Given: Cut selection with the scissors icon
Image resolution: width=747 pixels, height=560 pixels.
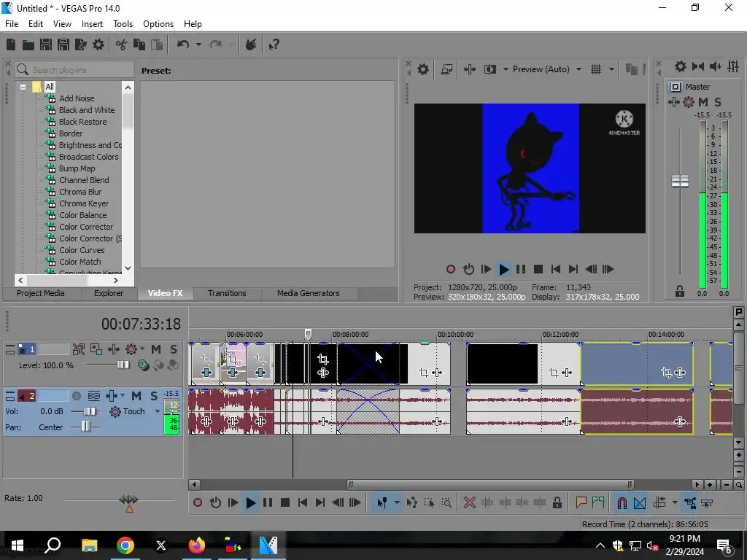Looking at the screenshot, I should [x=121, y=44].
